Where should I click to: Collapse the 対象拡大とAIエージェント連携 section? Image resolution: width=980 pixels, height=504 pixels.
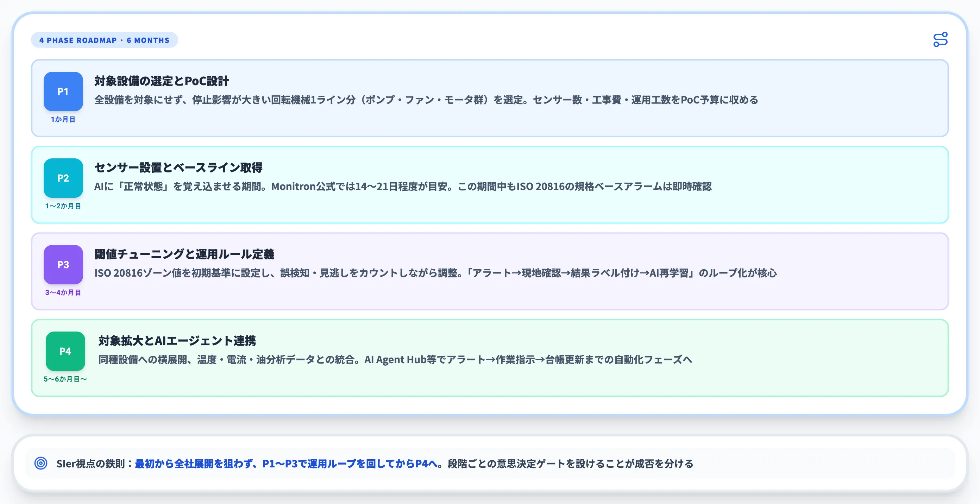178,341
